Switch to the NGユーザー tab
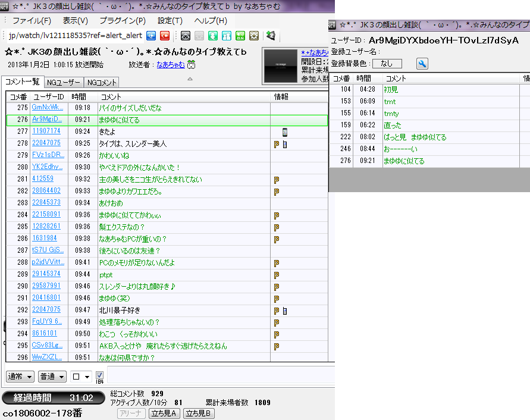This screenshot has height=420, width=530. (64, 83)
